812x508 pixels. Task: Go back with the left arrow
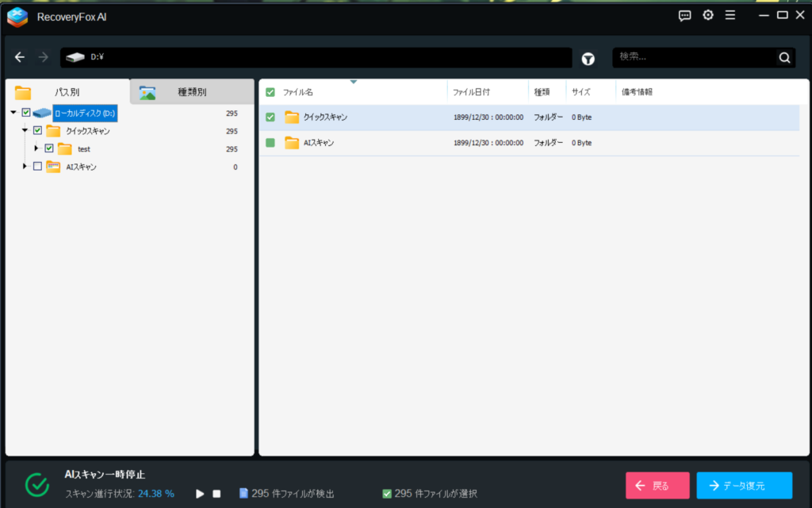[x=20, y=57]
